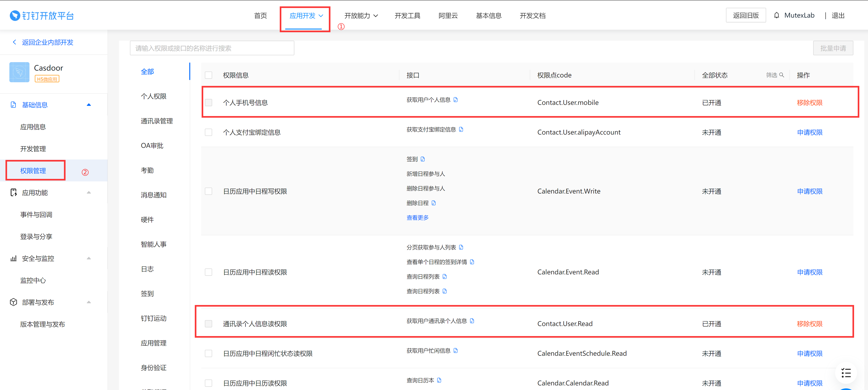This screenshot has height=390, width=868.
Task: Check the 个人支付宝绑定信息 row checkbox
Action: [x=208, y=133]
